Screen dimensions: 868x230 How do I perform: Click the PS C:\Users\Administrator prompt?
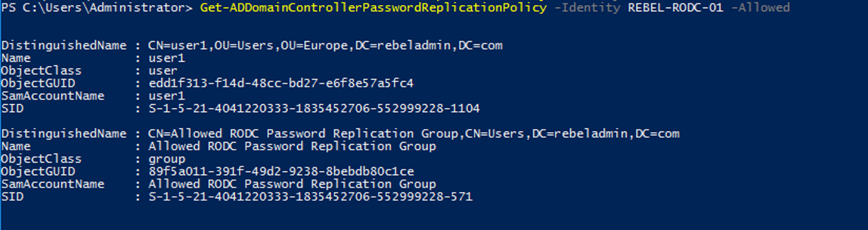tap(97, 8)
